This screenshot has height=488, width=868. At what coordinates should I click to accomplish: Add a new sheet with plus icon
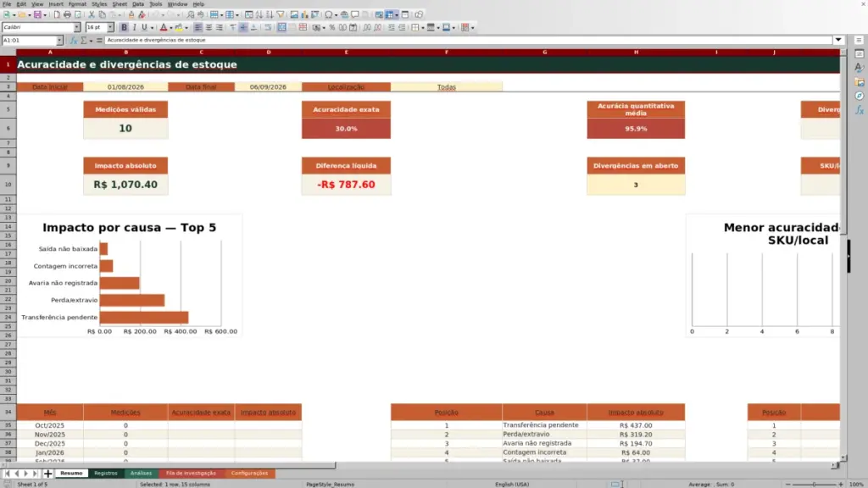coord(48,474)
